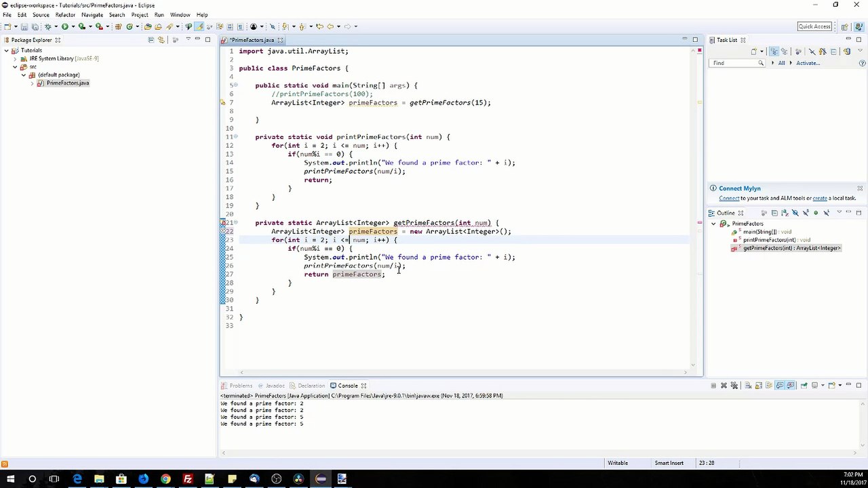The width and height of the screenshot is (868, 488).
Task: Click the Connect link in Mylyn panel
Action: point(729,198)
